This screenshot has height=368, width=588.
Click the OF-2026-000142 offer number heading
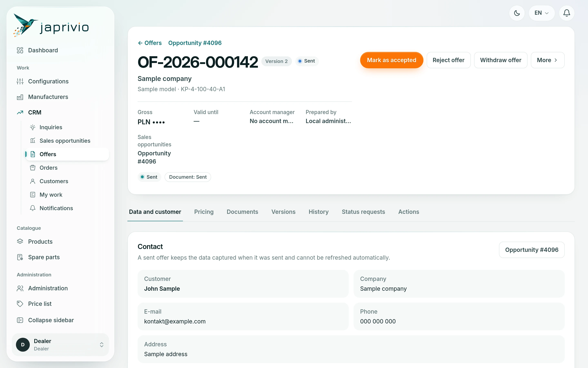point(198,62)
